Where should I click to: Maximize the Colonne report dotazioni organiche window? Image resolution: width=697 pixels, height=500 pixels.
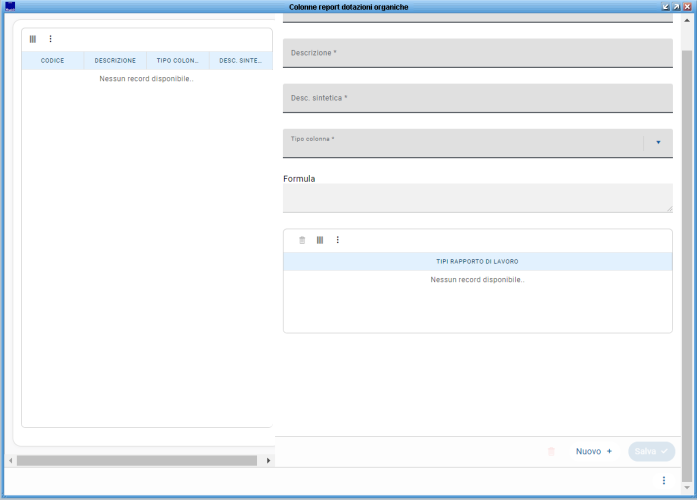pos(676,7)
